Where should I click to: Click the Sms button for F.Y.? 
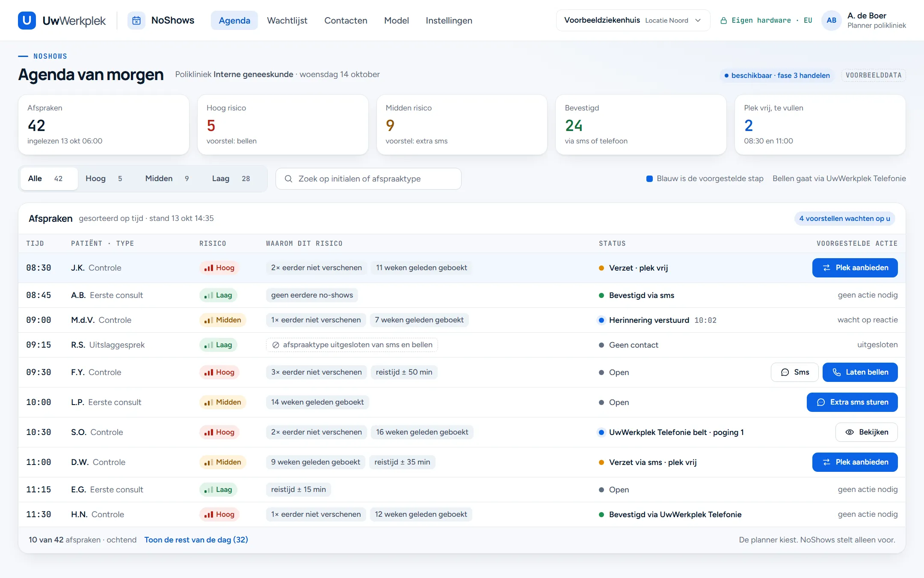click(x=794, y=372)
